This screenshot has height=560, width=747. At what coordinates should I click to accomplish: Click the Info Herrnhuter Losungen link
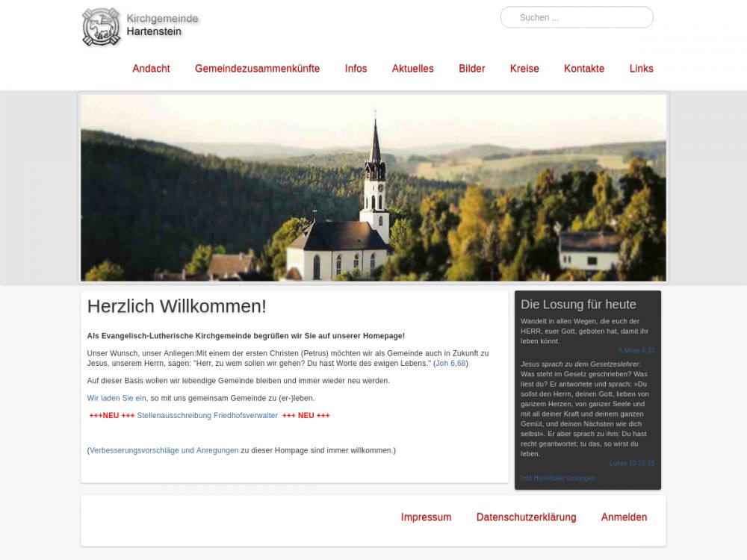557,479
